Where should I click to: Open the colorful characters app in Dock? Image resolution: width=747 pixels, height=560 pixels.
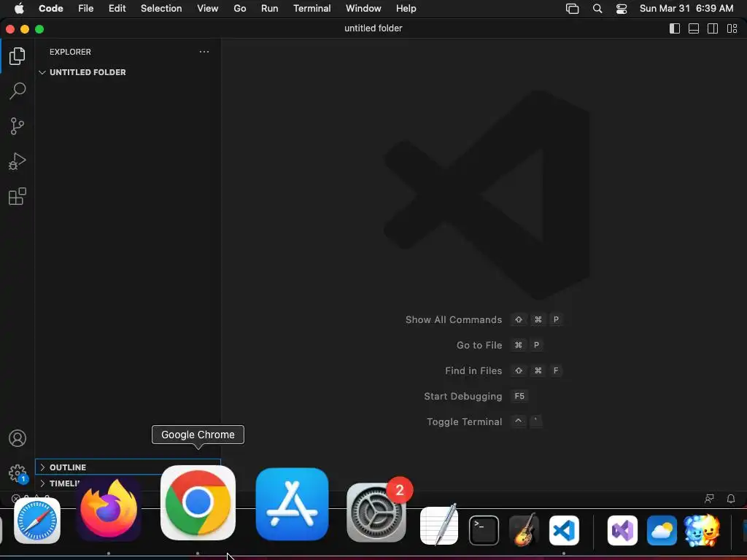click(x=702, y=529)
